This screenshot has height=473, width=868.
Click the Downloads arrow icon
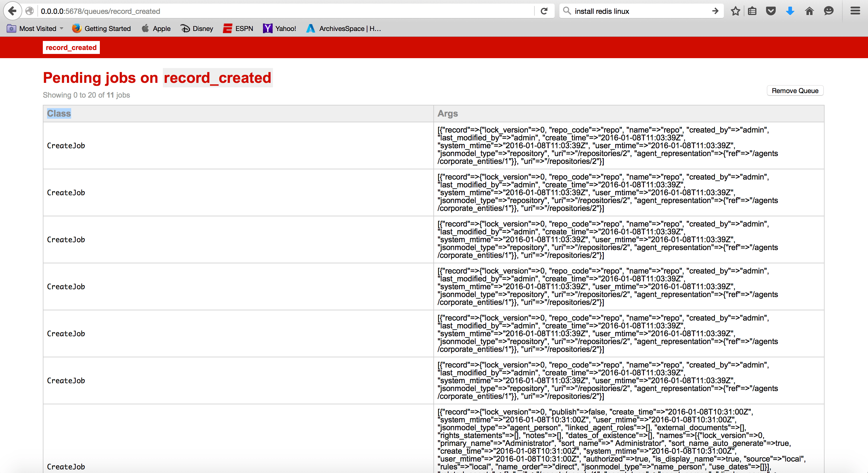pyautogui.click(x=790, y=11)
